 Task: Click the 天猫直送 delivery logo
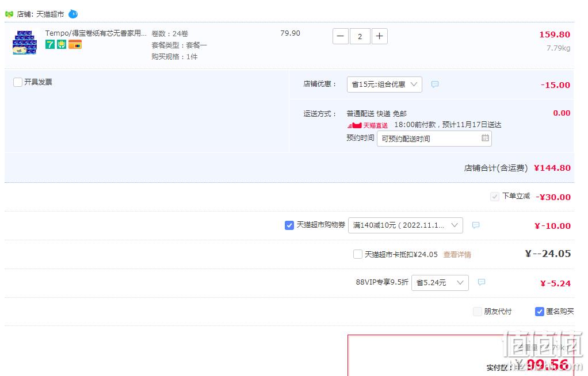tap(367, 125)
